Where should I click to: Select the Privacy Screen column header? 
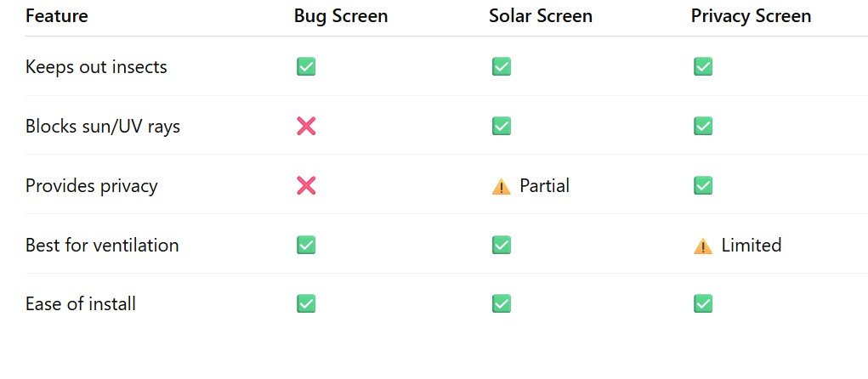tap(751, 16)
